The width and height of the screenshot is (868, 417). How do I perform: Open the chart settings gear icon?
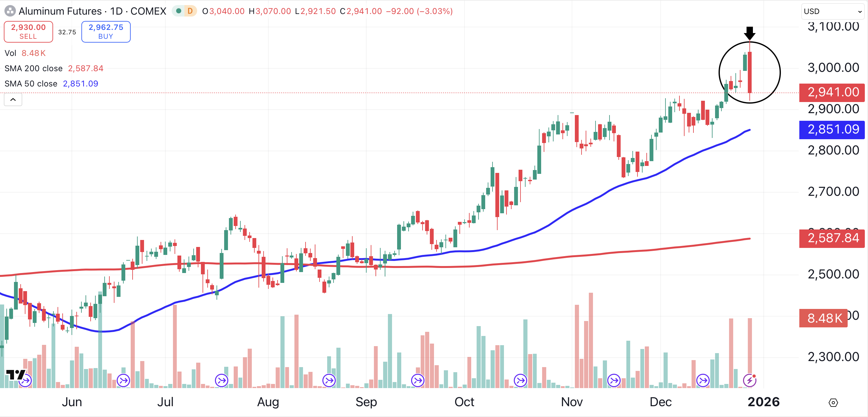tap(833, 402)
